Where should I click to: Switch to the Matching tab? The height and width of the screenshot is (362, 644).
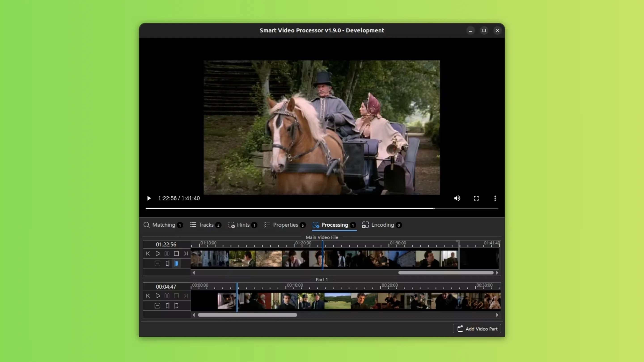pyautogui.click(x=163, y=225)
